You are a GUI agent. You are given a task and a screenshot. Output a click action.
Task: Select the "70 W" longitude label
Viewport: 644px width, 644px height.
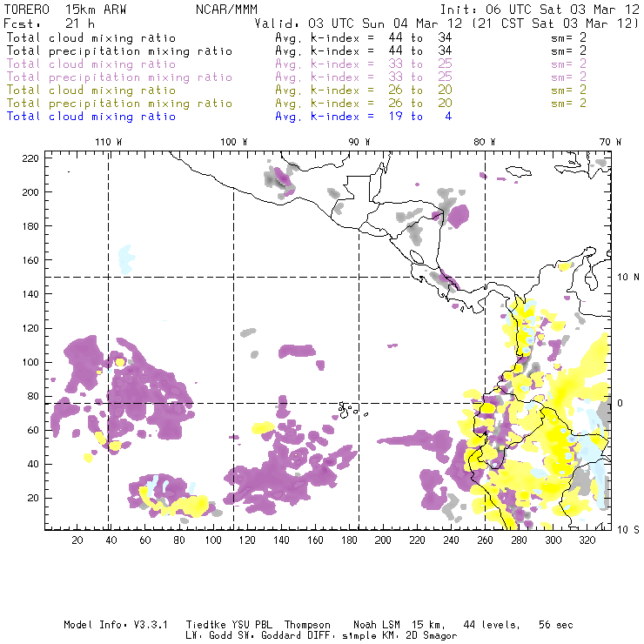pos(610,142)
